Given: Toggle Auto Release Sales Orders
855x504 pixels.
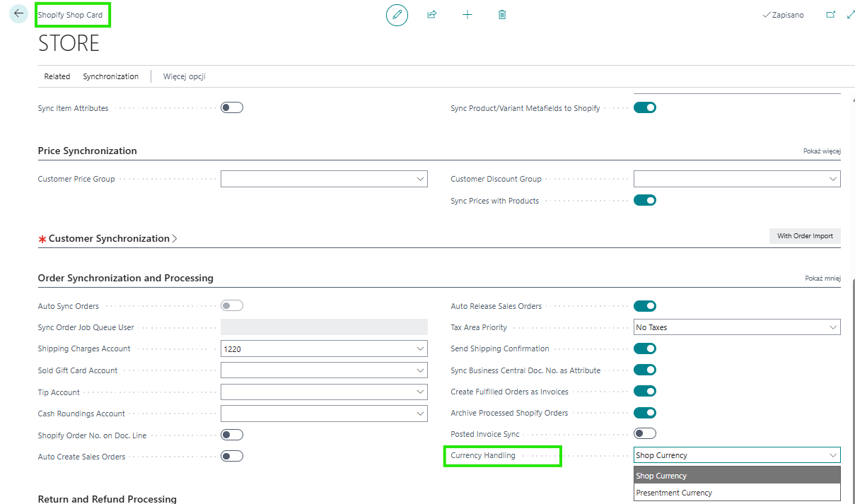Looking at the screenshot, I should click(x=645, y=306).
